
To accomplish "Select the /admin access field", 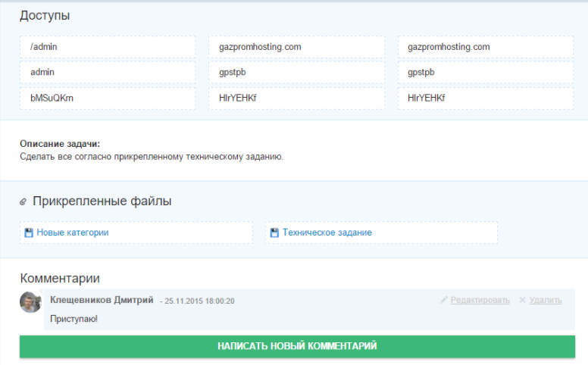I will 108,47.
